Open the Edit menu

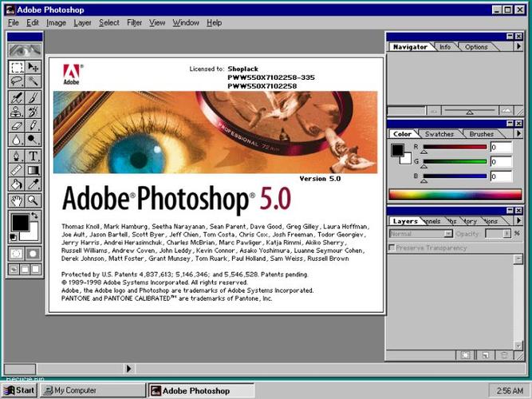point(33,23)
